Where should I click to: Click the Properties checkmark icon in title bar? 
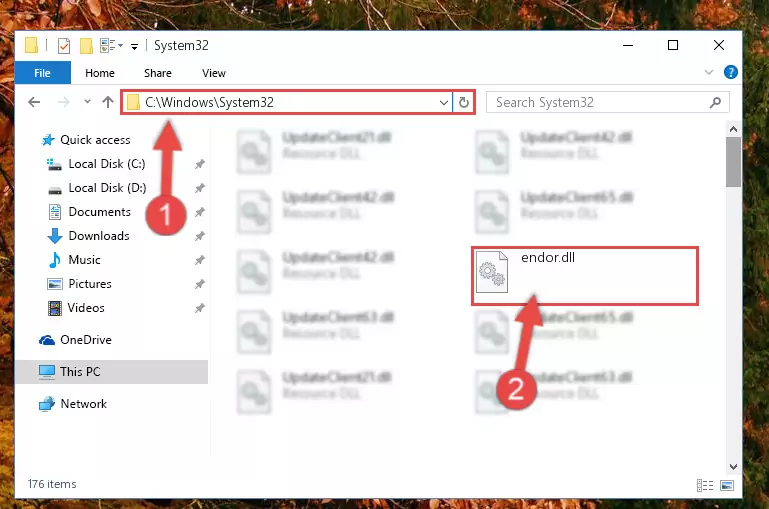point(64,46)
